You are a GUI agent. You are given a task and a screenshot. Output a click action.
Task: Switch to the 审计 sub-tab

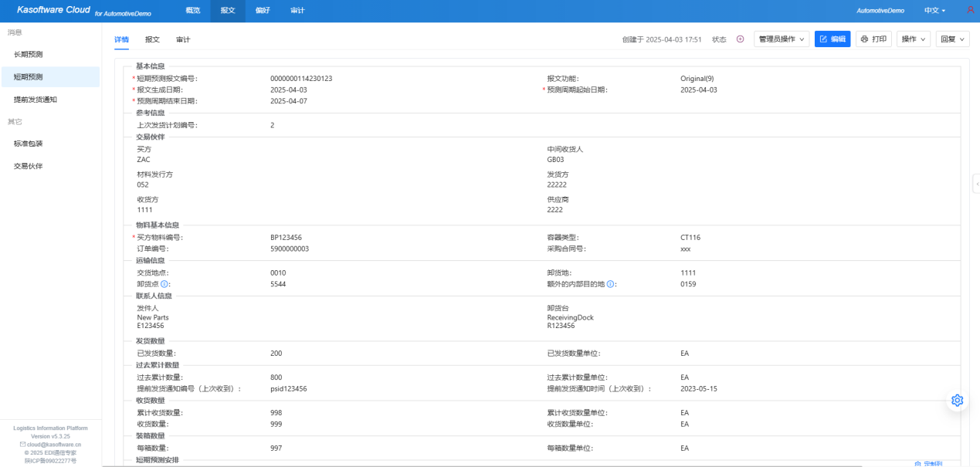tap(183, 39)
